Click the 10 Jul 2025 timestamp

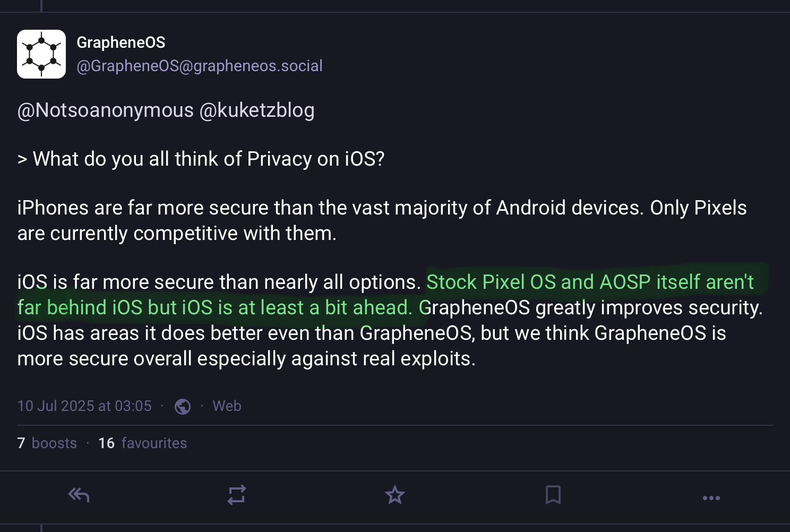[84, 406]
